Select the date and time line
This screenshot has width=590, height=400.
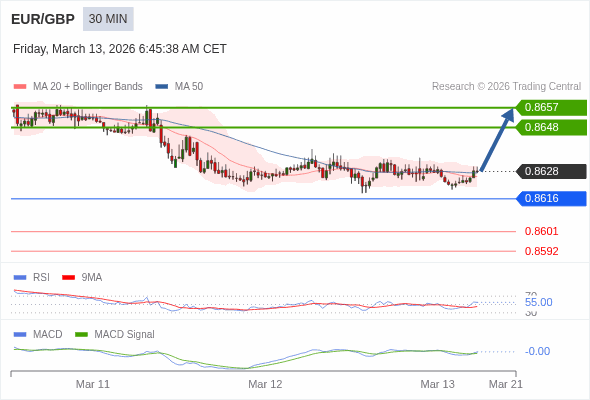pos(120,49)
